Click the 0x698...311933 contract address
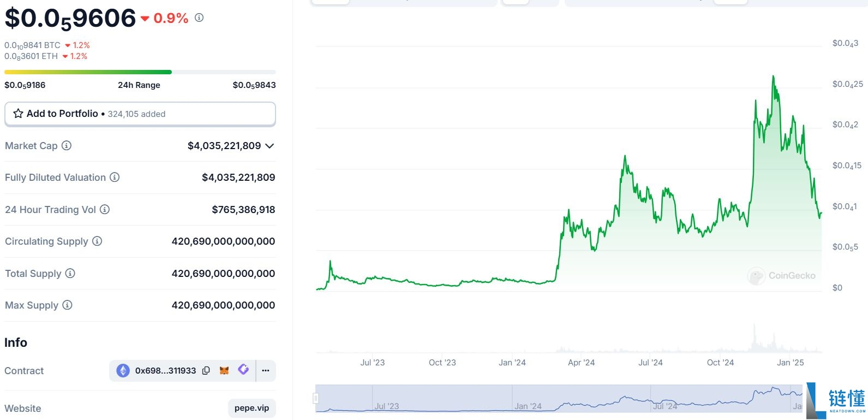868x420 pixels. pyautogui.click(x=165, y=370)
